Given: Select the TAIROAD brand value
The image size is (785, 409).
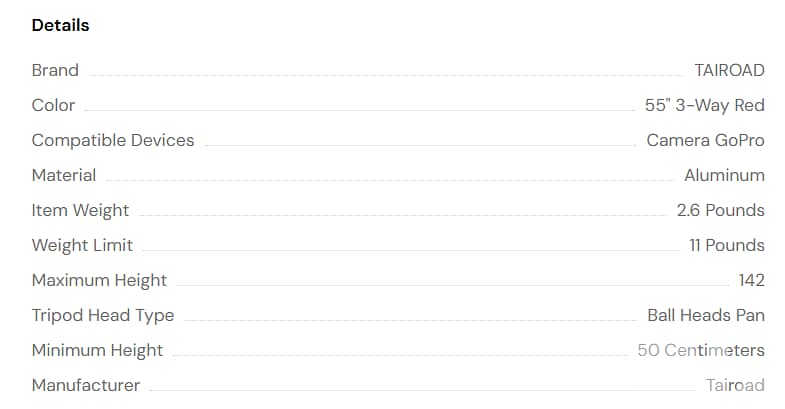Looking at the screenshot, I should [729, 71].
